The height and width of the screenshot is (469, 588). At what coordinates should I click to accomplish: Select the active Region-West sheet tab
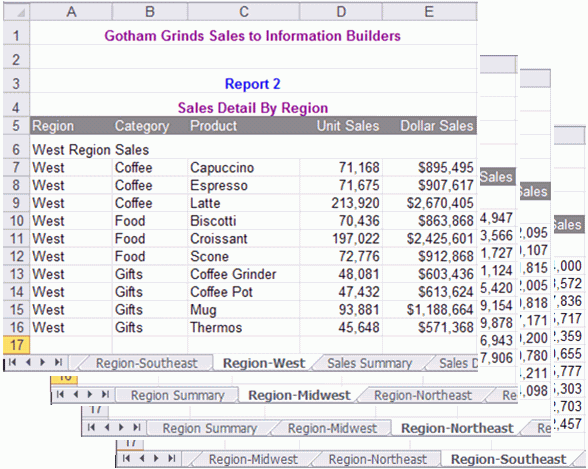pyautogui.click(x=264, y=363)
